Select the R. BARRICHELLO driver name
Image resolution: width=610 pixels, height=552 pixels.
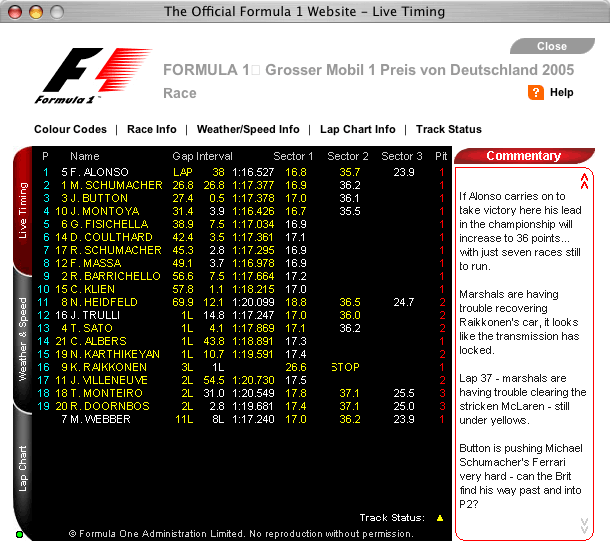tap(115, 276)
